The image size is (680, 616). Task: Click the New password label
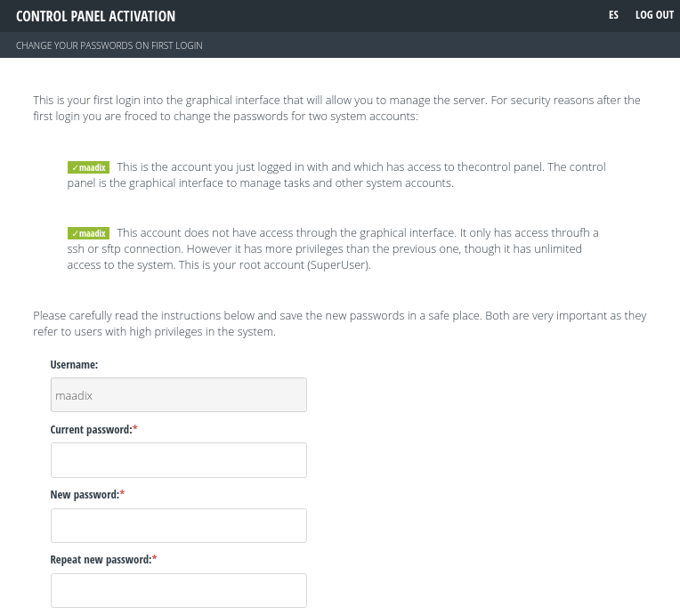85,495
